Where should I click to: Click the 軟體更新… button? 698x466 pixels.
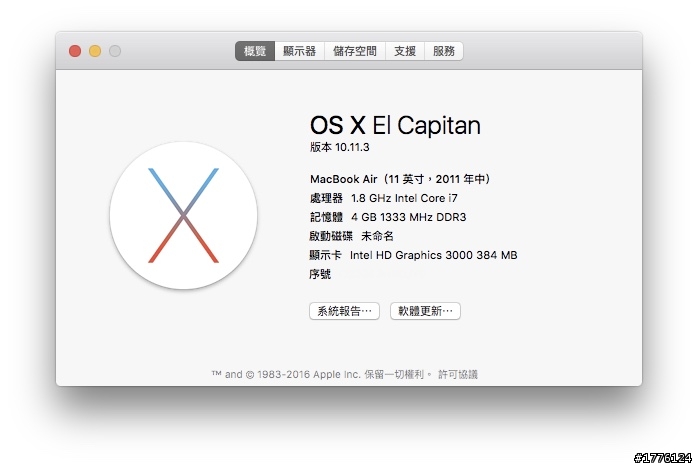pyautogui.click(x=425, y=311)
